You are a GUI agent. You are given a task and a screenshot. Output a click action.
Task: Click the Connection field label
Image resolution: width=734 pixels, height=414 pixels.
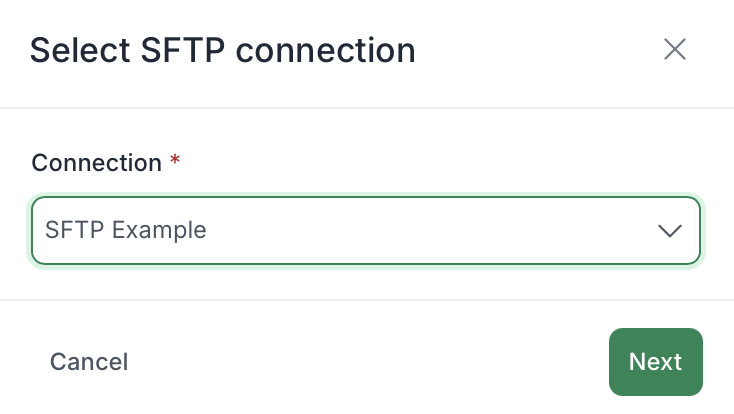96,163
